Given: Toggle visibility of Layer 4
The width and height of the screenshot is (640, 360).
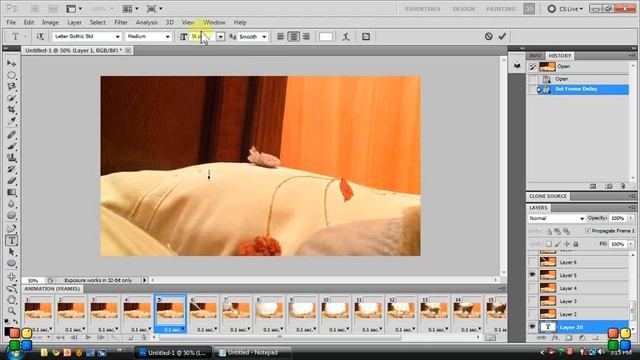Looking at the screenshot, I should [x=532, y=288].
